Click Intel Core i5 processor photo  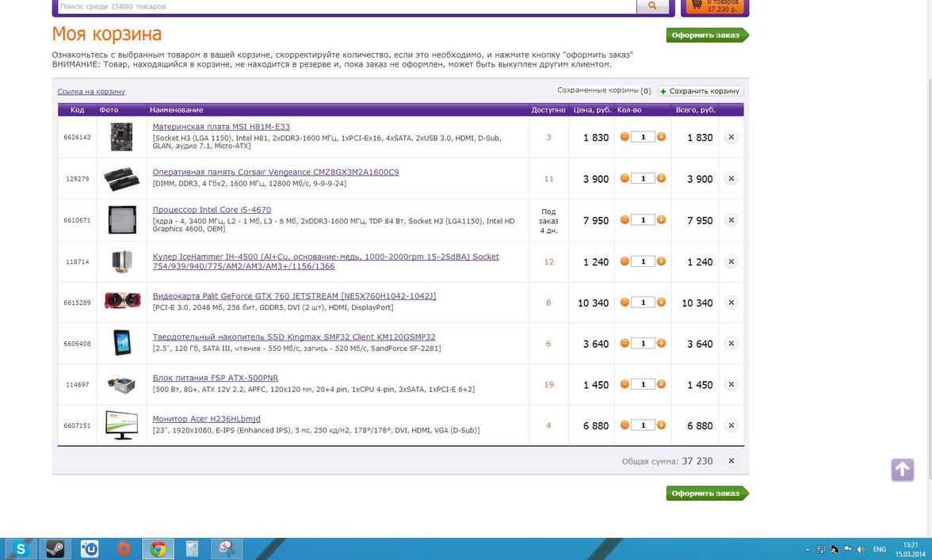point(122,219)
